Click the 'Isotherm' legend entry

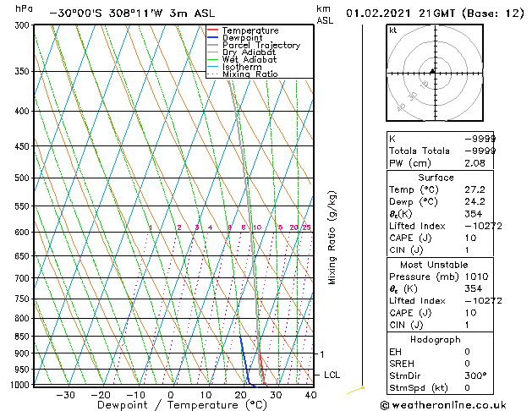tap(242, 67)
